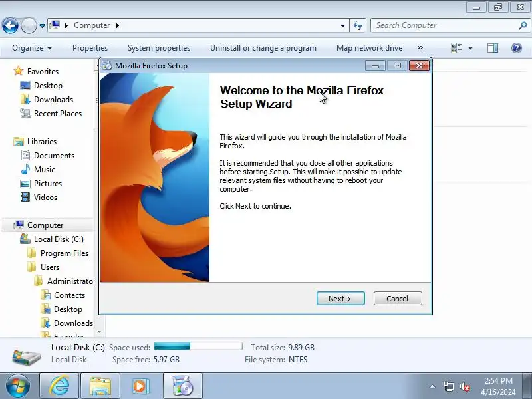Click the Documents library icon
The height and width of the screenshot is (399, 532).
pyautogui.click(x=25, y=156)
